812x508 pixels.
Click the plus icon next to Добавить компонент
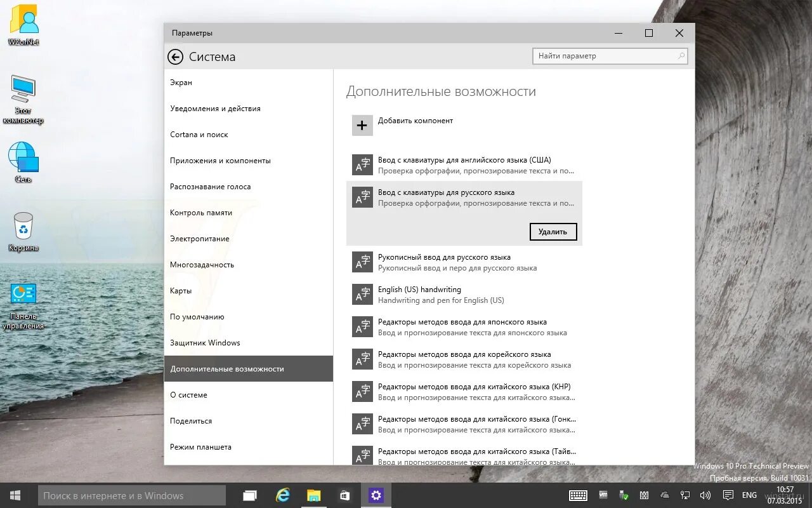coord(362,125)
